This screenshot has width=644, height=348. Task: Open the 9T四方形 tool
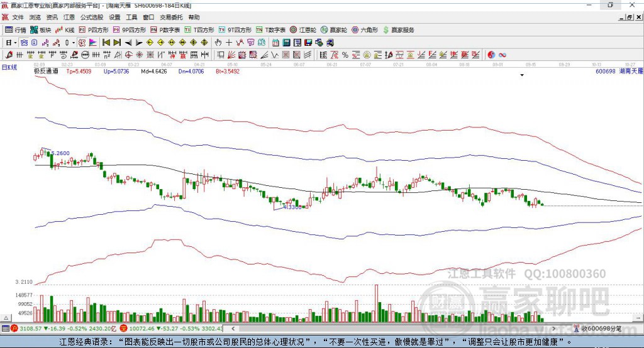pyautogui.click(x=235, y=30)
